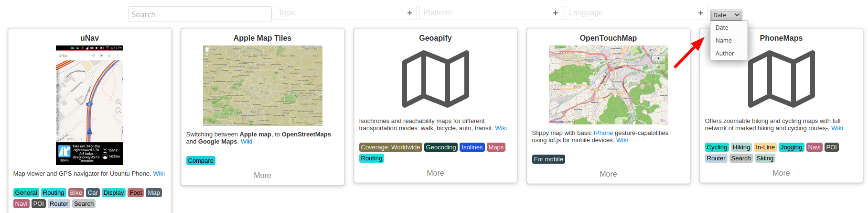868x213 pixels.
Task: Open the Language filter dropdown
Action: (x=636, y=13)
